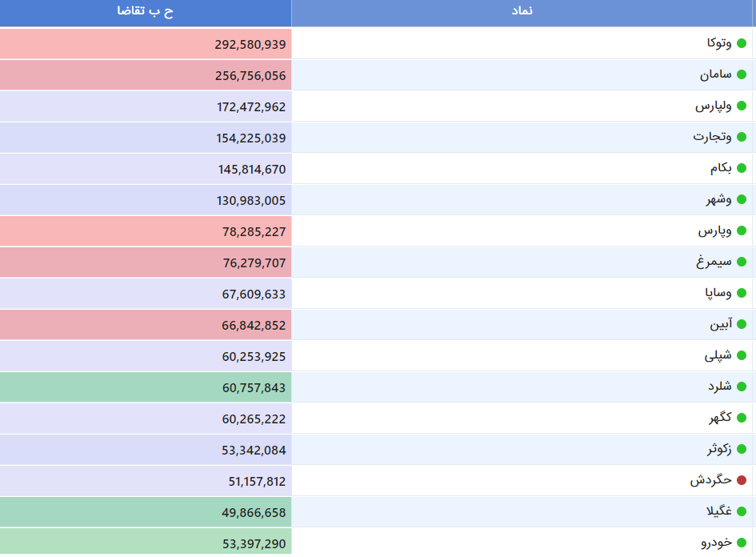Open the symbol بکام
Screen dimensions: 756x557
click(721, 168)
